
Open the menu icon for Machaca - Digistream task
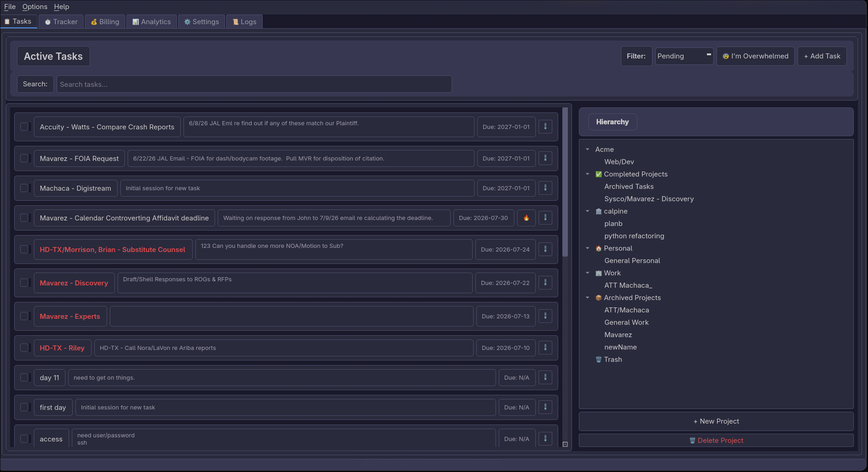[545, 188]
